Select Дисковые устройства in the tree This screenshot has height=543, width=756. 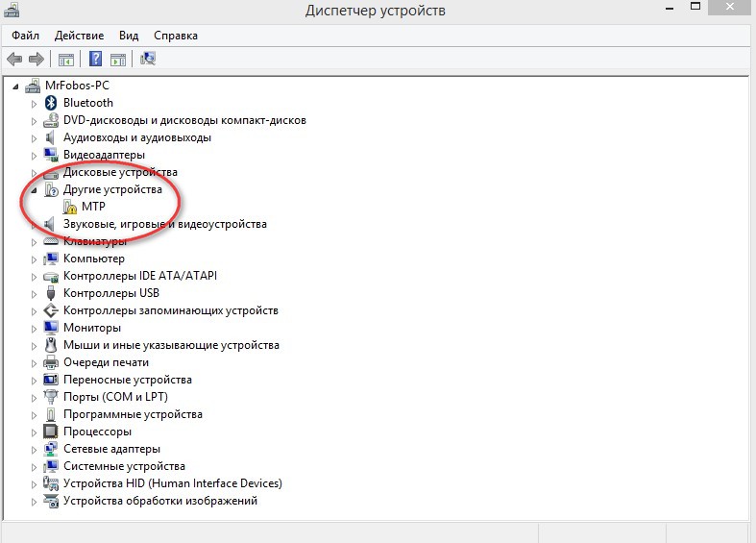pos(120,172)
